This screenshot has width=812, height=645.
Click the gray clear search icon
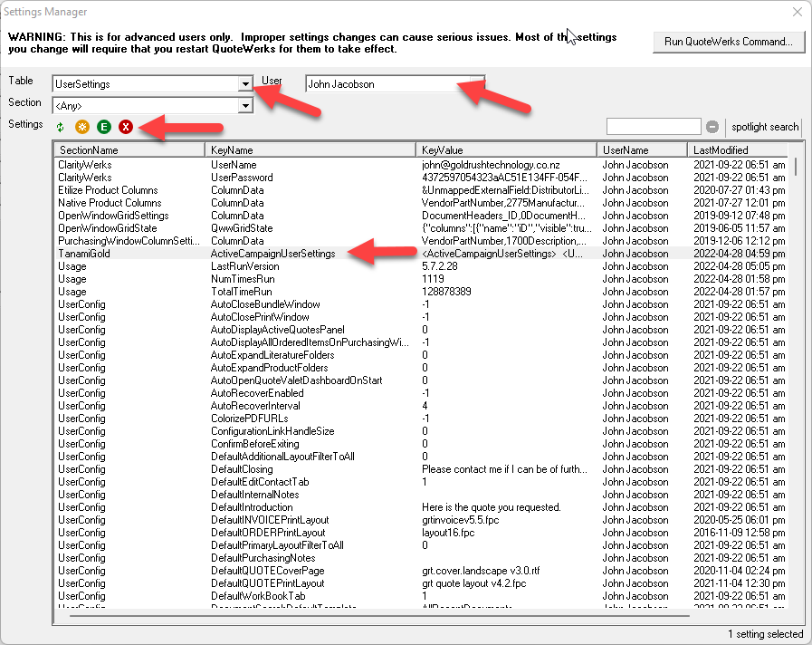click(x=712, y=127)
